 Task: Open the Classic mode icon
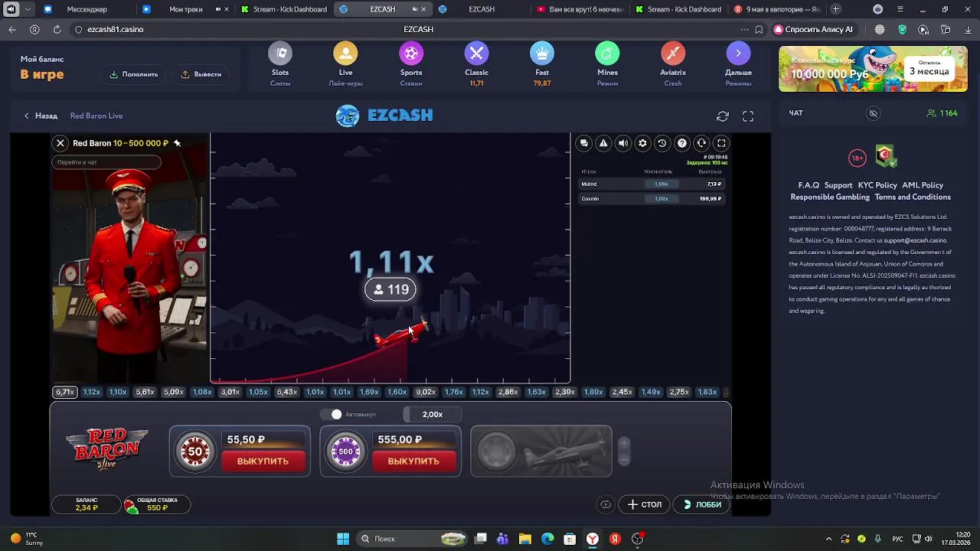[x=476, y=54]
